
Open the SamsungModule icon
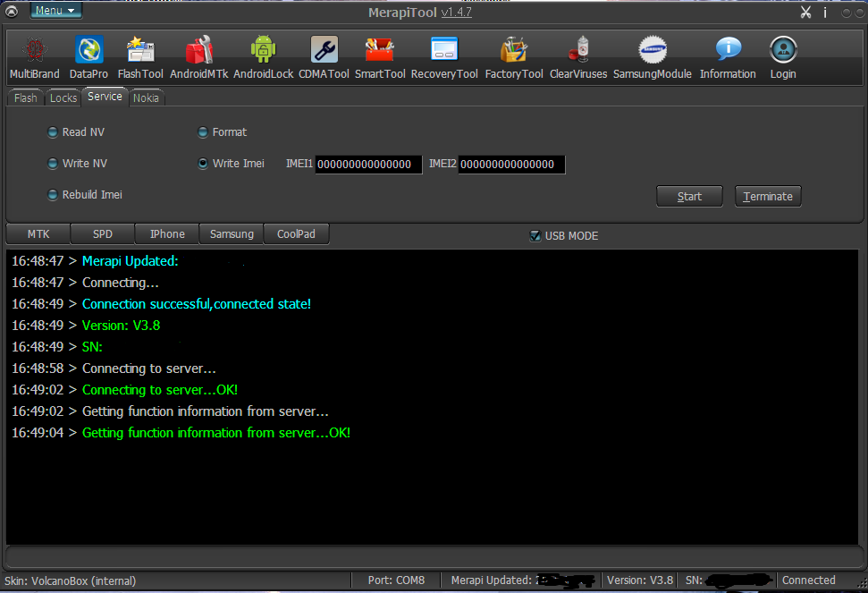point(652,50)
